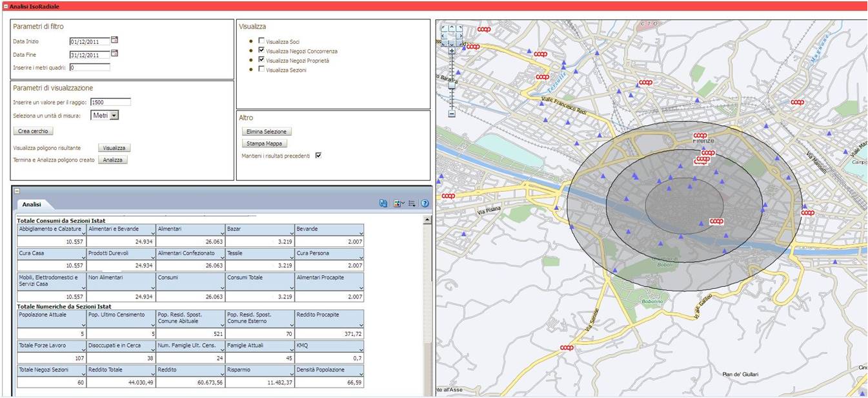Open the Data Fine calendar picker
Image resolution: width=868 pixels, height=398 pixels.
tap(115, 54)
